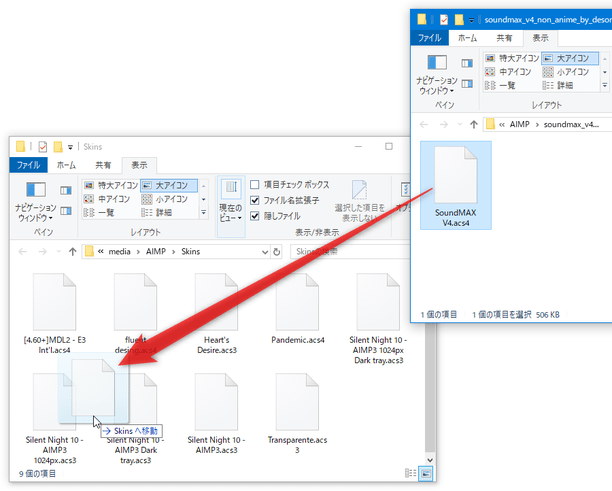
Task: Switch to ホーム tab in Skins window
Action: [x=66, y=165]
